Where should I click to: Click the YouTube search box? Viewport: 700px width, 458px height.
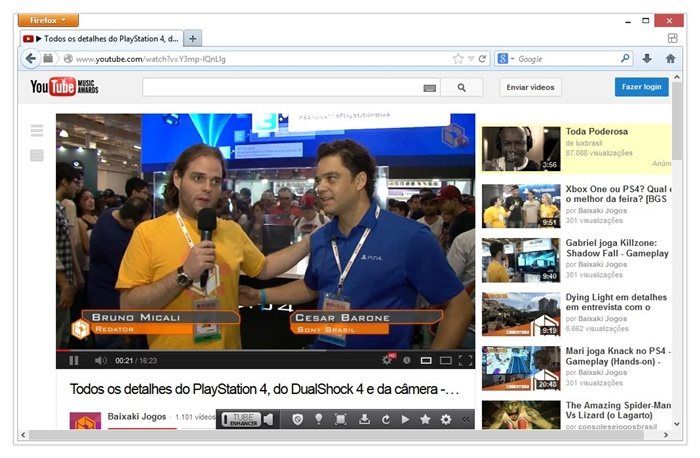(281, 87)
